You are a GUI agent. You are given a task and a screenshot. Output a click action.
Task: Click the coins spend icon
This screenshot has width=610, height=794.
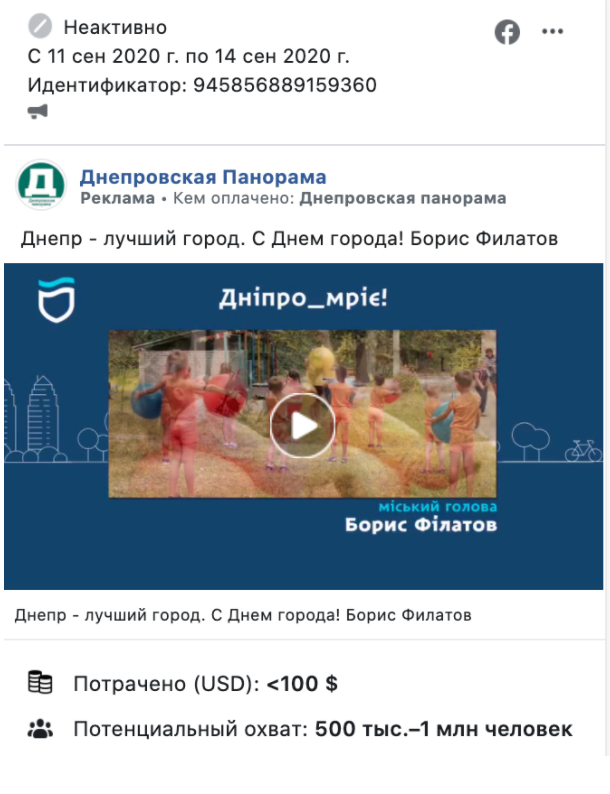point(40,682)
